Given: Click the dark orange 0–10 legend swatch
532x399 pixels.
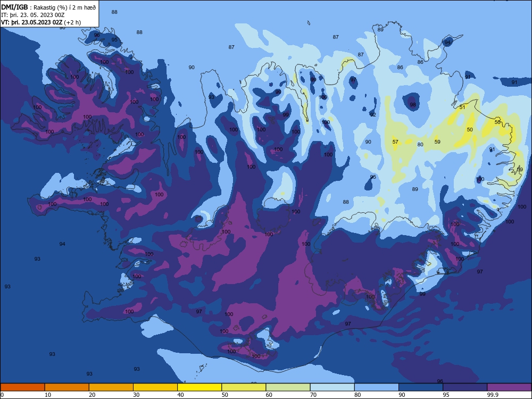Looking at the screenshot, I should [22, 387].
